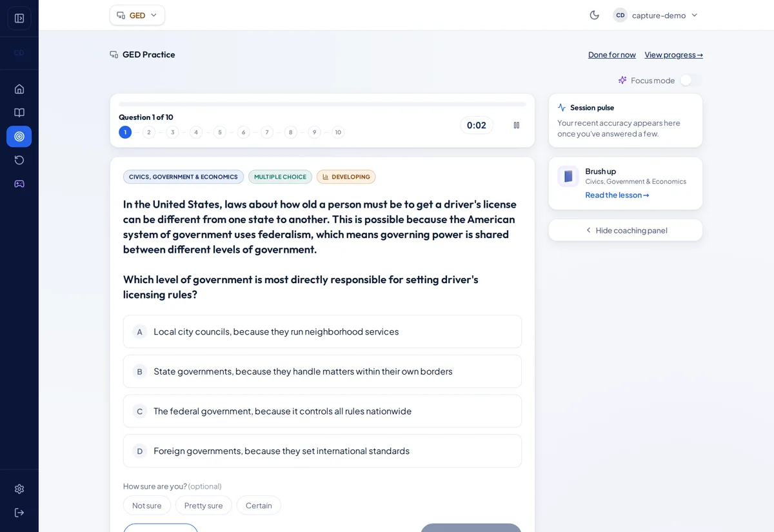Collapse with Hide coaching panel
The height and width of the screenshot is (532, 774).
tap(626, 230)
